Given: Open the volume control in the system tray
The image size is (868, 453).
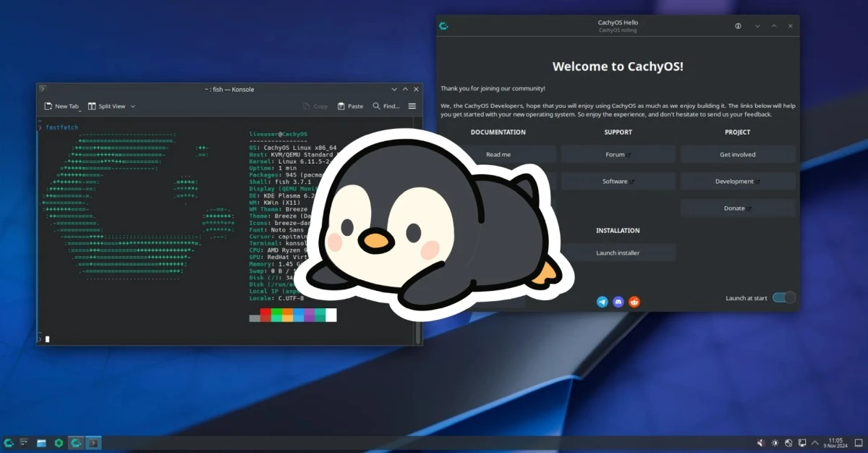Looking at the screenshot, I should pyautogui.click(x=760, y=442).
